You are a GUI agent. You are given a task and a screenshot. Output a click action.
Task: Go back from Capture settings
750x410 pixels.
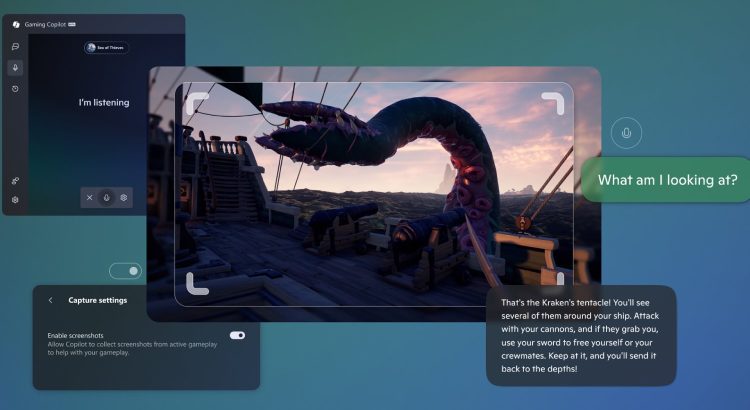pos(51,300)
